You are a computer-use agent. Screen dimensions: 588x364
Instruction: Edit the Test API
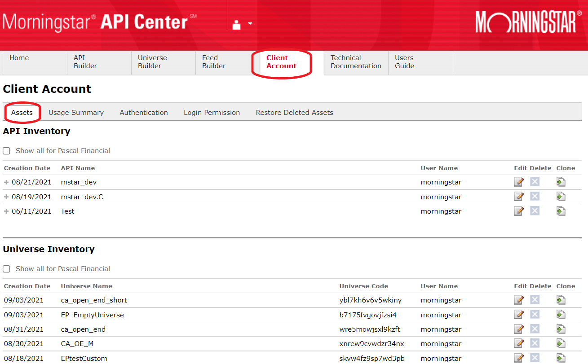click(x=519, y=211)
